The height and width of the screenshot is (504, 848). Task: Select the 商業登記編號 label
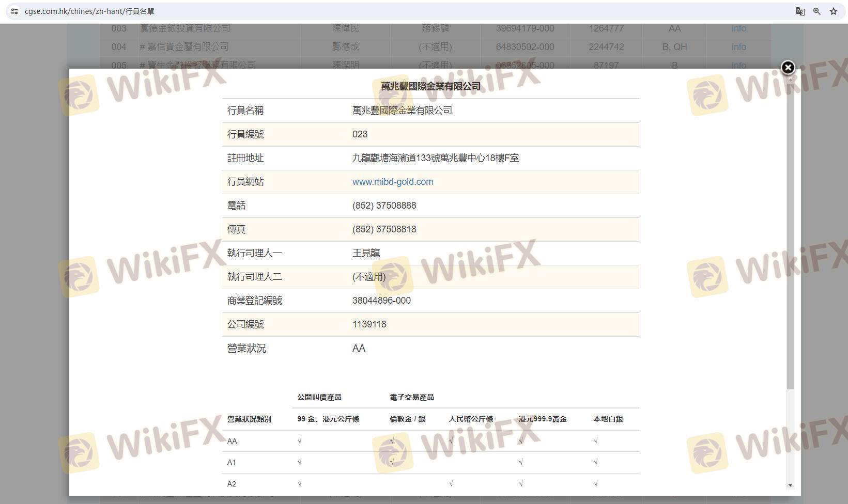255,301
